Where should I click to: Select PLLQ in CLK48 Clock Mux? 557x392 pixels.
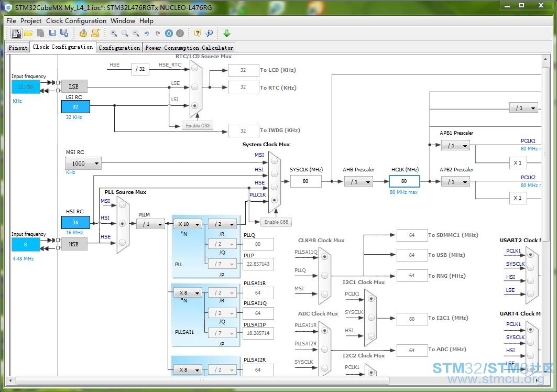[324, 275]
